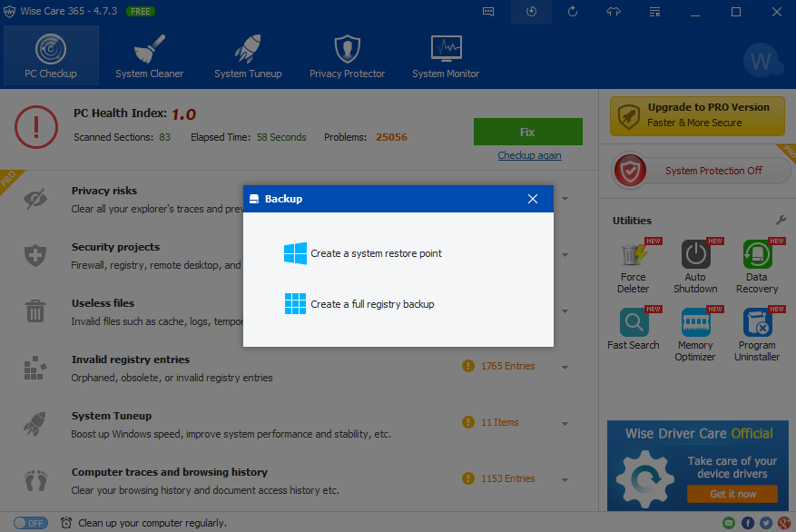Open Utilities wrench settings icon
796x532 pixels.
pyautogui.click(x=781, y=220)
